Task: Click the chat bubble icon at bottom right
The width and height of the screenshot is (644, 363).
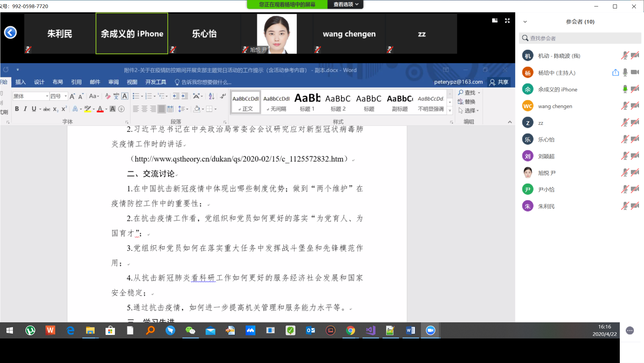Action: tap(629, 330)
